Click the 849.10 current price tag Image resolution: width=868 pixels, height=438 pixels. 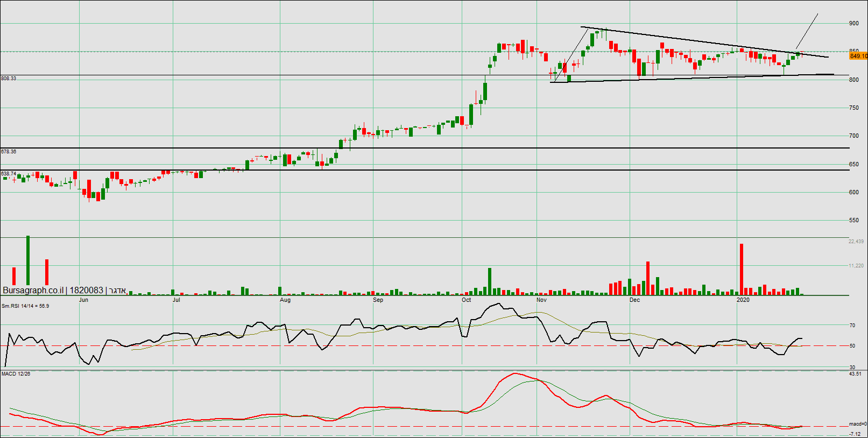[x=858, y=56]
